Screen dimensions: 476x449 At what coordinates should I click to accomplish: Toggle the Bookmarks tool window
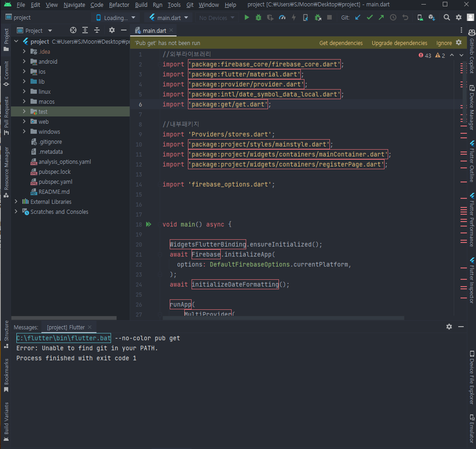pyautogui.click(x=6, y=375)
